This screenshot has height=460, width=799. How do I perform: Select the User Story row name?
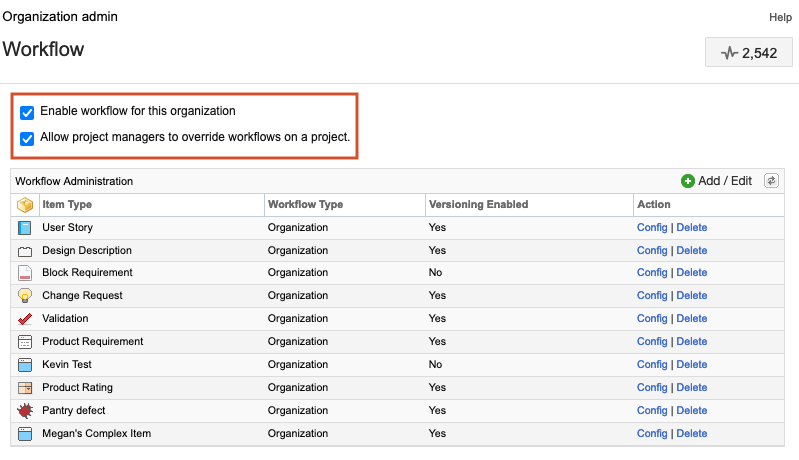pyautogui.click(x=67, y=227)
